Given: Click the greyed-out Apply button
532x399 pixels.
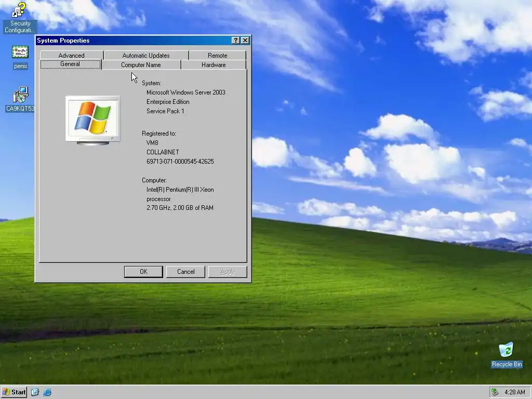Looking at the screenshot, I should pos(228,272).
